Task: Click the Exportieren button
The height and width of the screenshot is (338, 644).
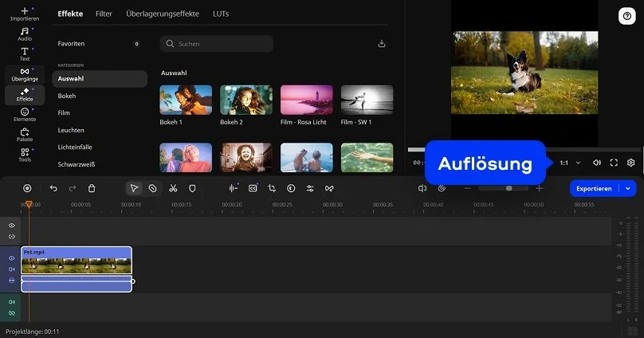Action: tap(595, 188)
